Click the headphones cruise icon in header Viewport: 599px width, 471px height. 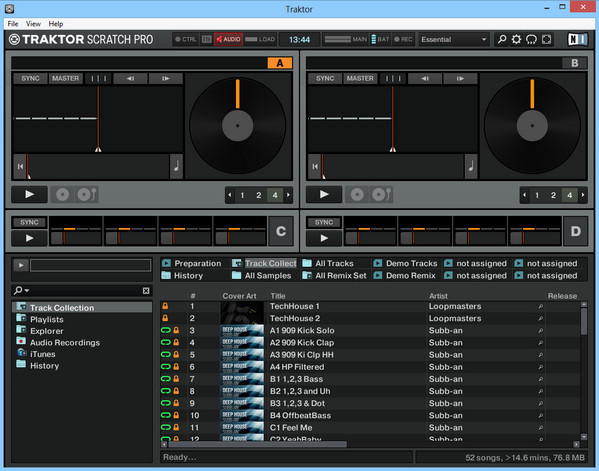pyautogui.click(x=531, y=39)
